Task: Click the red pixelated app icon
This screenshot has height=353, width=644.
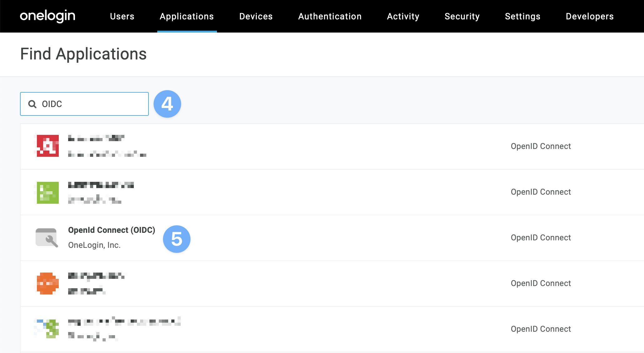Action: (x=48, y=146)
